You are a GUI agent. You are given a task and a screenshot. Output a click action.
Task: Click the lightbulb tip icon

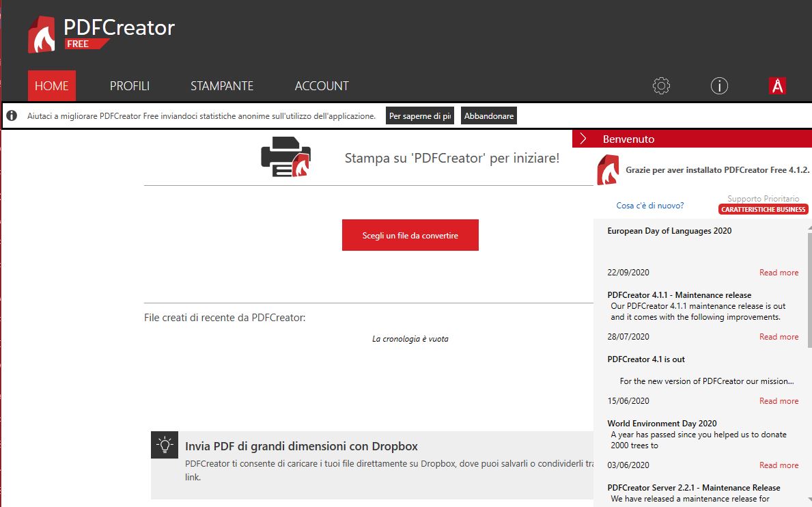pyautogui.click(x=165, y=445)
